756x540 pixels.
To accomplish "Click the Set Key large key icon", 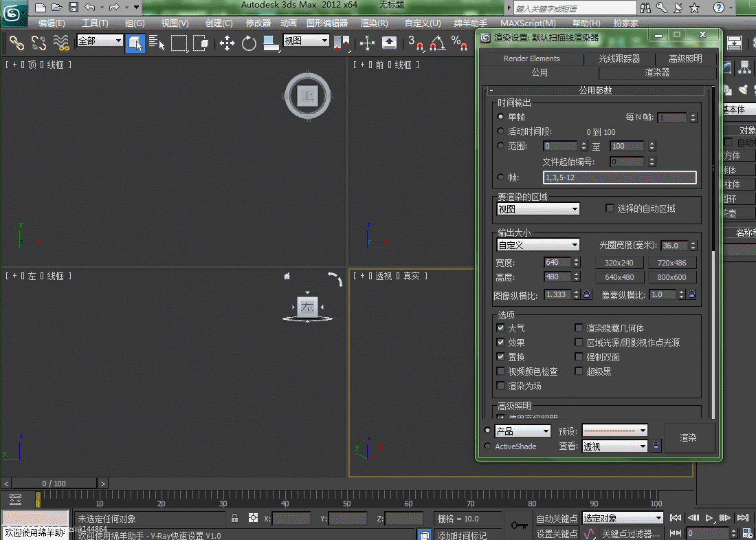I will (520, 526).
